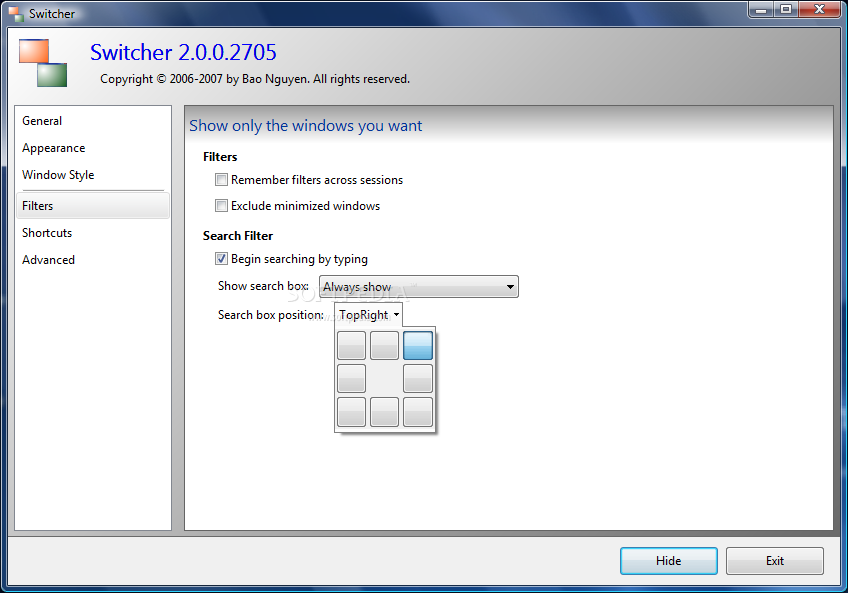Select the bottom-center position button in grid
This screenshot has height=593, width=848.
(x=385, y=412)
